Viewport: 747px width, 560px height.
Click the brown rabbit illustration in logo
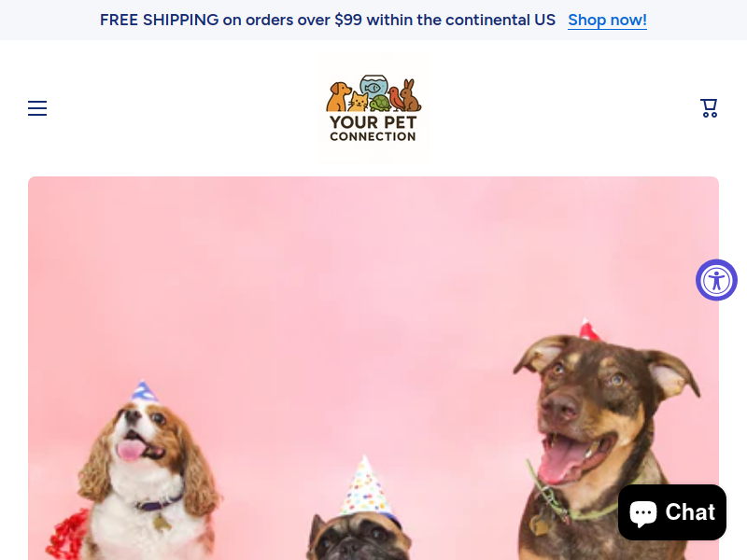[x=410, y=95]
